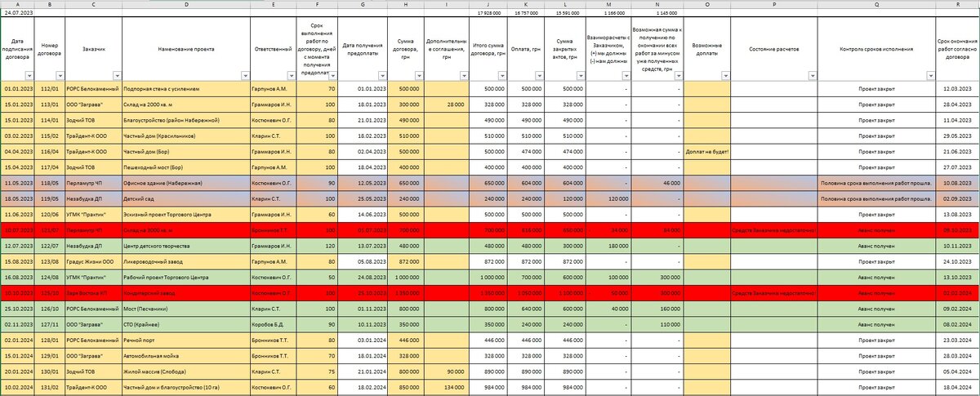Select project cell Офисное здание (Набережная)
The width and height of the screenshot is (980, 396).
pyautogui.click(x=187, y=183)
